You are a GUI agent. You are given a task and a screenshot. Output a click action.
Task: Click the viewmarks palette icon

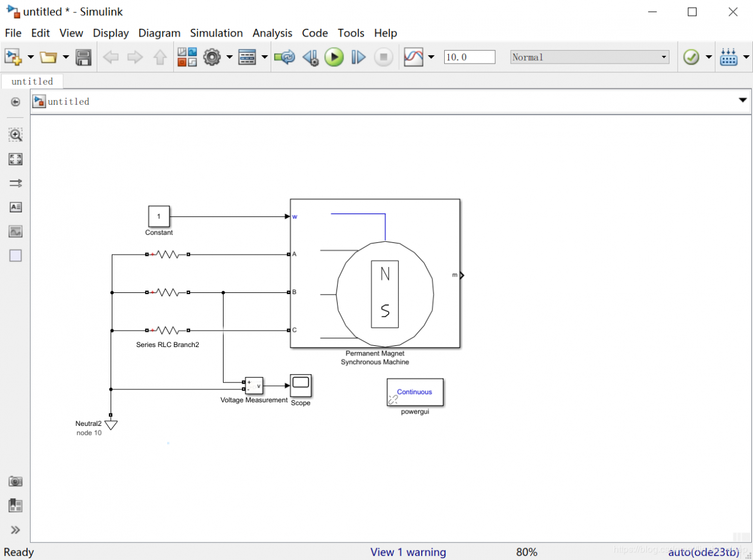pos(15,505)
